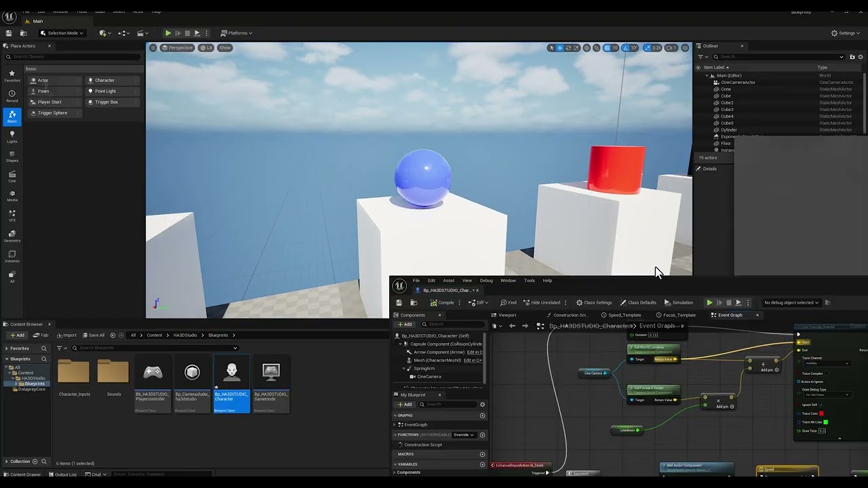
Task: Click the Search Classes field
Action: [x=72, y=56]
